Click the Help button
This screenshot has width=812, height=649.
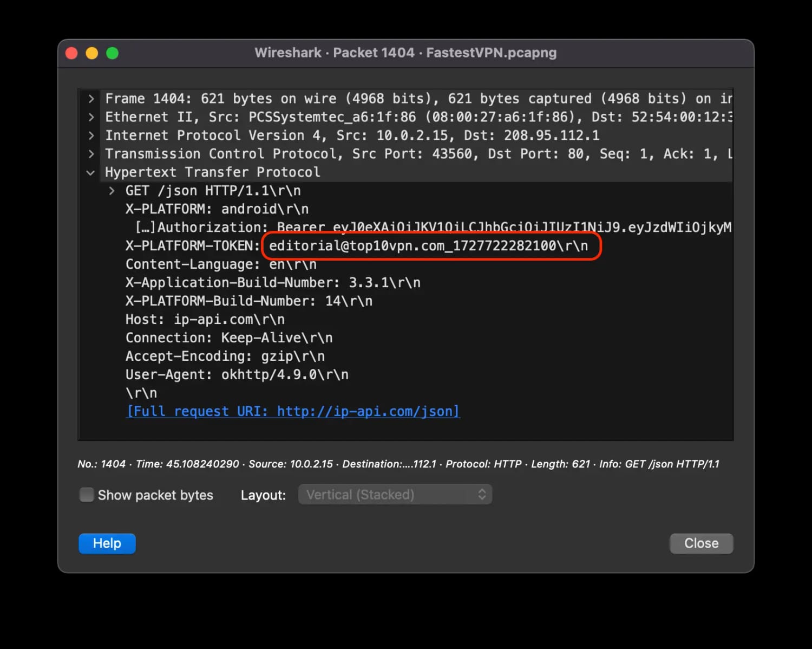tap(107, 543)
